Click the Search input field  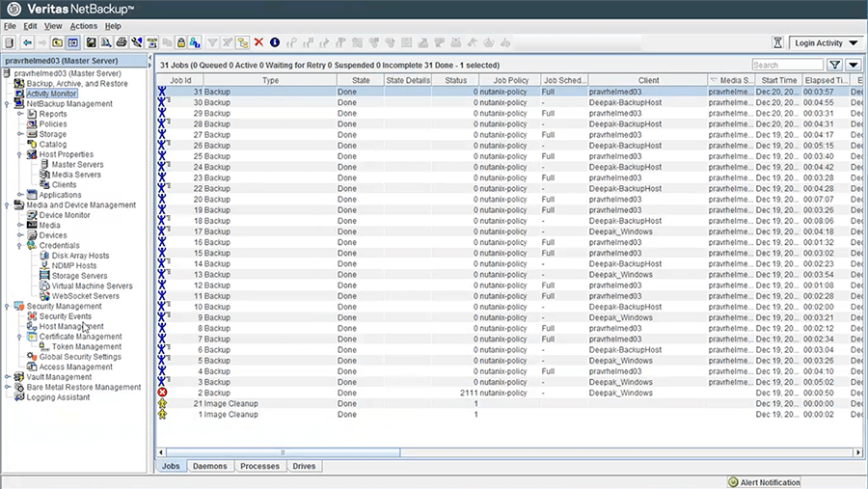point(787,65)
